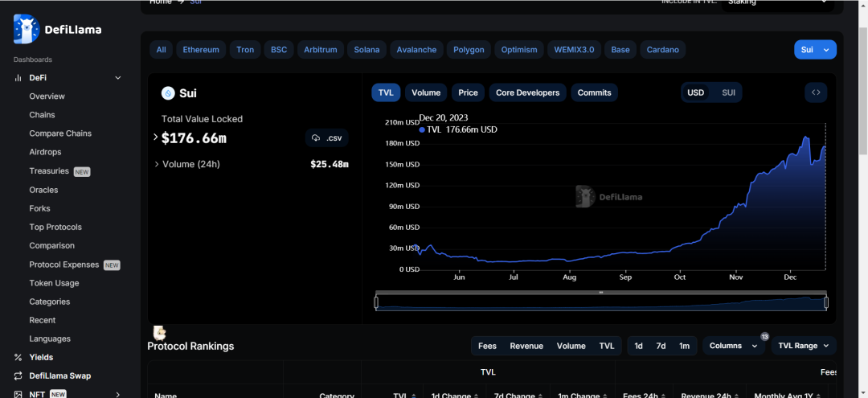
Task: Toggle the Commits chart series
Action: click(595, 92)
